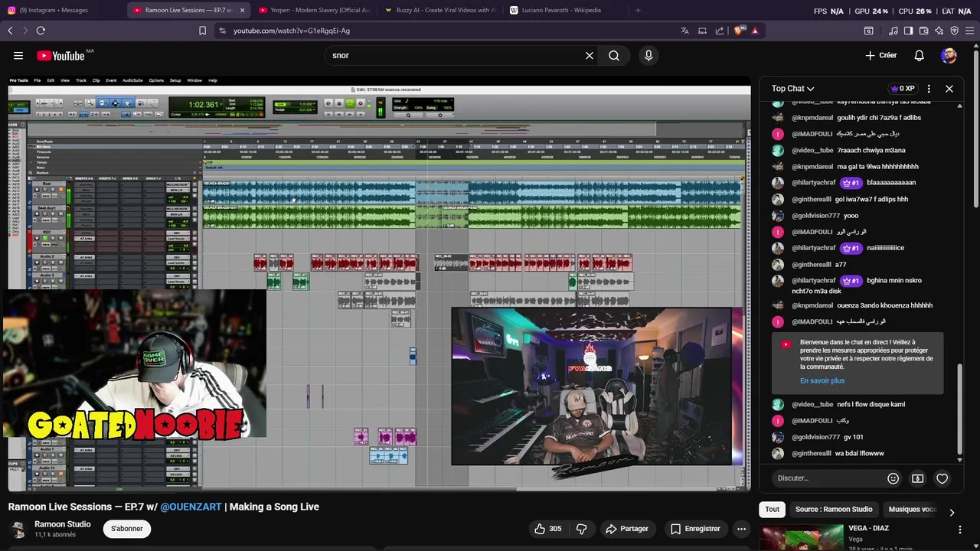980x551 pixels.
Task: Open live chat options three-dot menu
Action: tap(929, 89)
